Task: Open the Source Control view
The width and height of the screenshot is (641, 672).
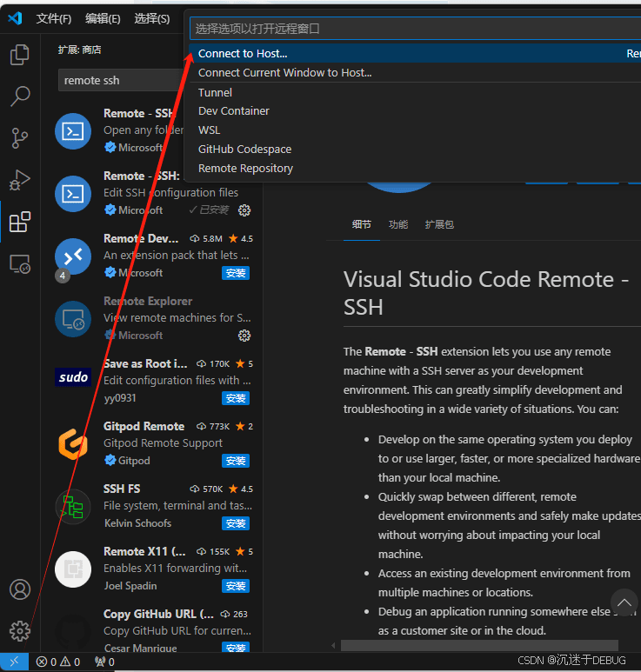Action: pyautogui.click(x=20, y=138)
